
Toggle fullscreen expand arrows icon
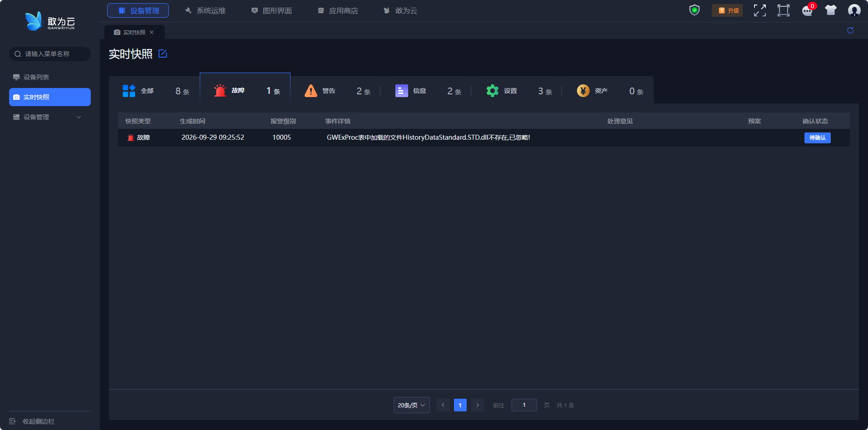click(x=760, y=10)
